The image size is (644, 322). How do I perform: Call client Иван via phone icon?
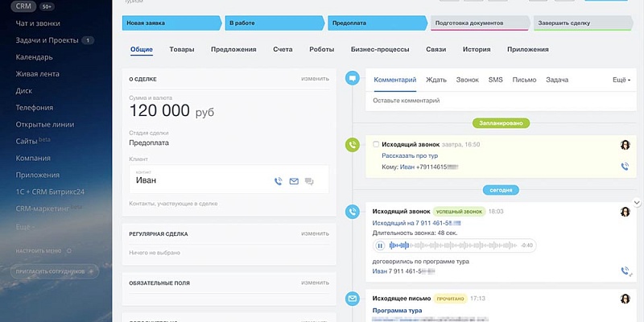pyautogui.click(x=279, y=182)
